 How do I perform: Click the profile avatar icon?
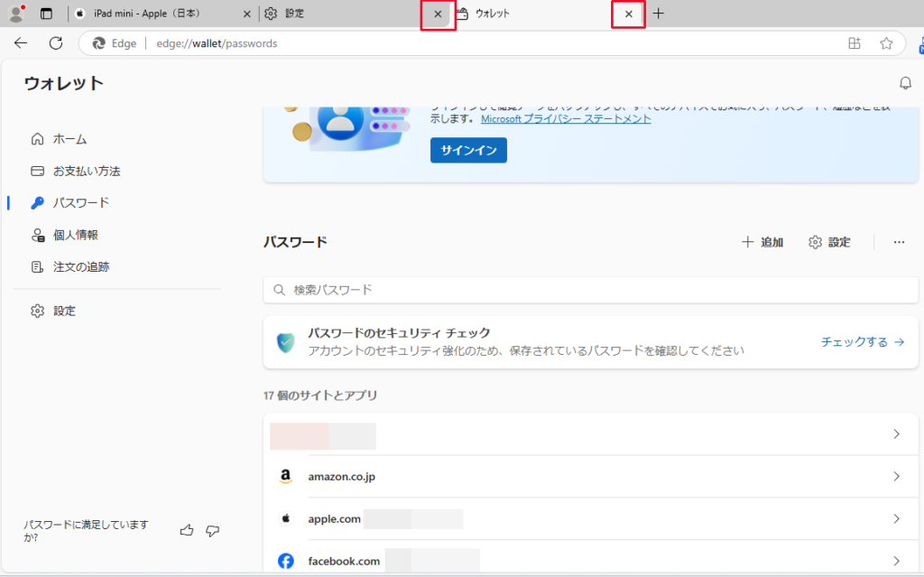(x=15, y=14)
